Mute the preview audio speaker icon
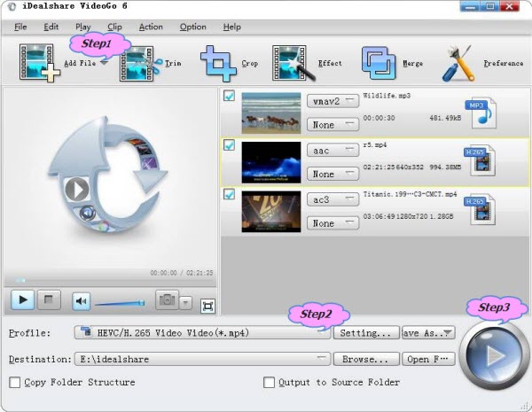This screenshot has width=532, height=412. [82, 301]
